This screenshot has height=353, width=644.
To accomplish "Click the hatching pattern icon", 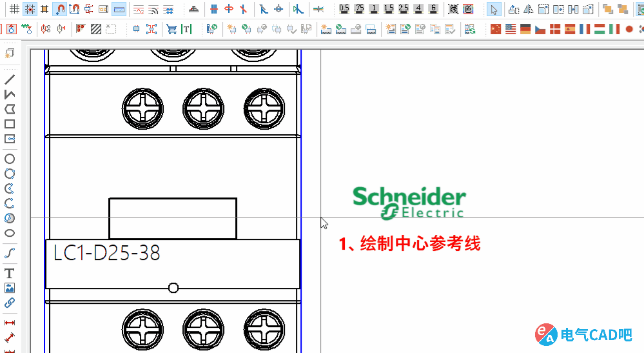I will 95,29.
